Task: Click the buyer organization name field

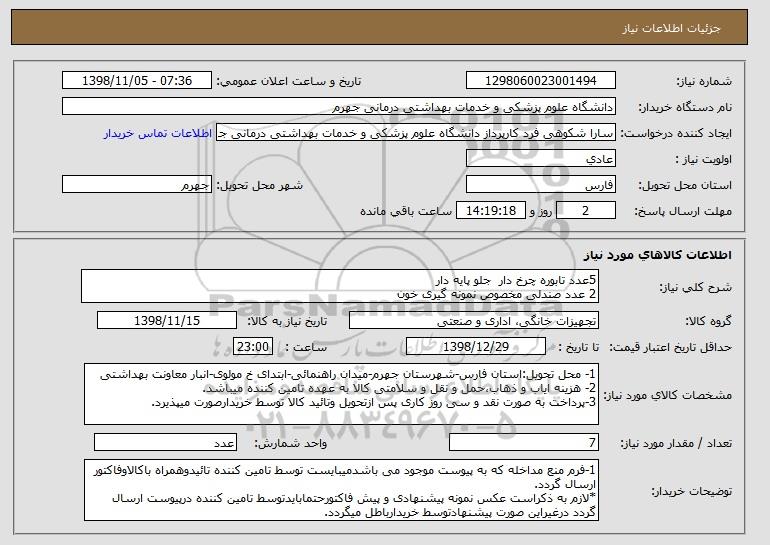Action: 339,107
